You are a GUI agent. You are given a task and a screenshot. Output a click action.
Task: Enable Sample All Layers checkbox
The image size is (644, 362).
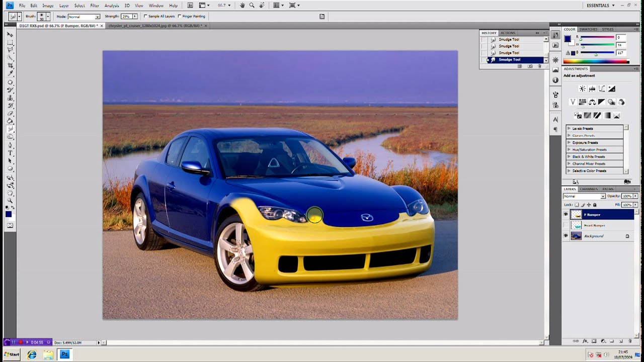pos(145,16)
